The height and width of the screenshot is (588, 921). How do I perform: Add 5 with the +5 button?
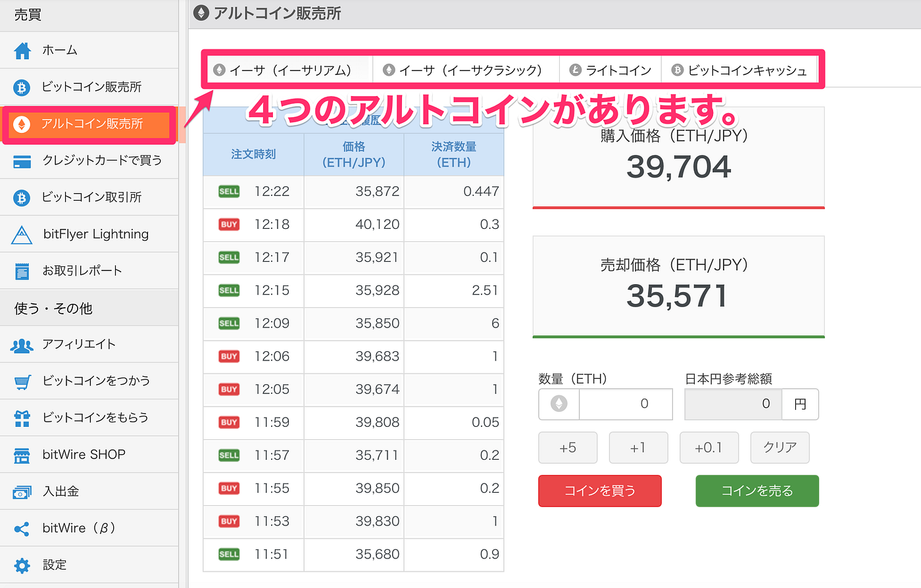[x=568, y=448]
